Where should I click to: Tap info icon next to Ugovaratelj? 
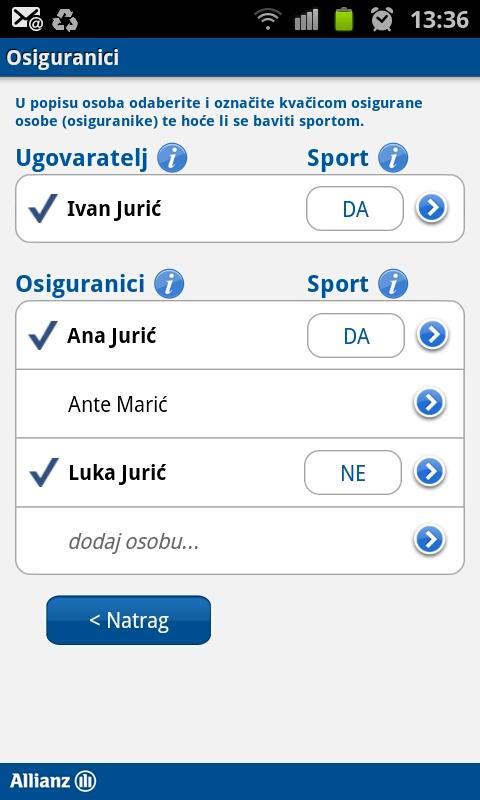[172, 158]
